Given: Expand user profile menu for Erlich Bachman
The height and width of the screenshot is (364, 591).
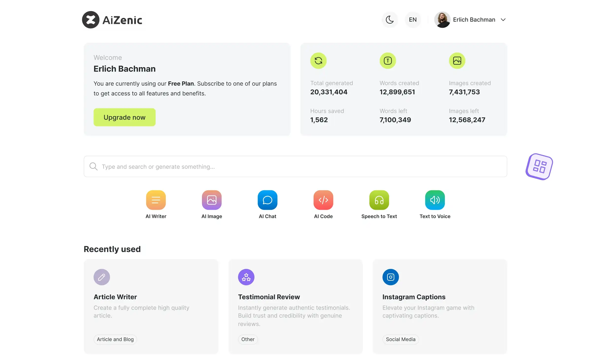Looking at the screenshot, I should 504,19.
